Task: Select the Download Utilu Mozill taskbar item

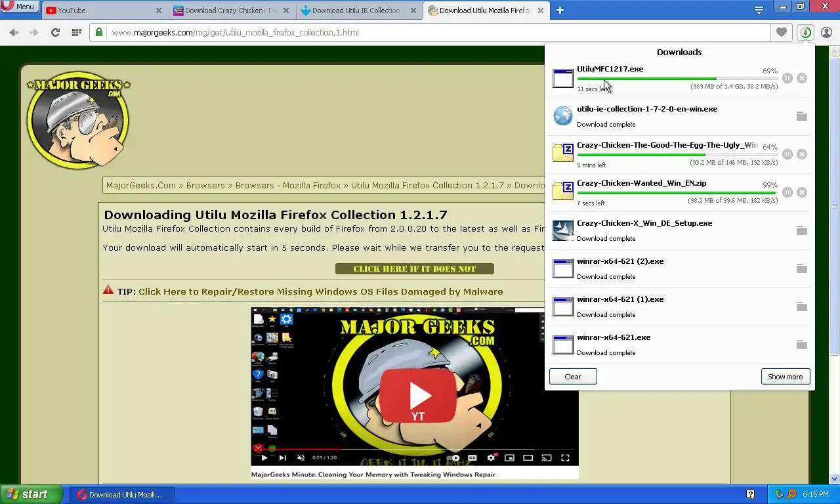Action: (x=122, y=495)
